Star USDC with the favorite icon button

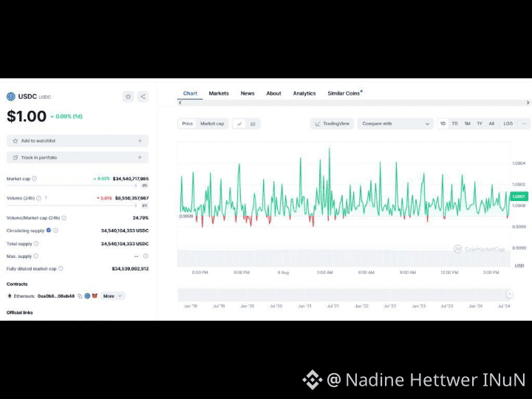coord(129,97)
